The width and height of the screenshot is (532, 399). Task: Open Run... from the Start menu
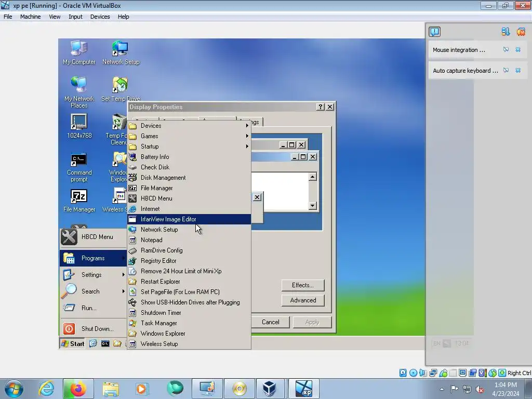(x=94, y=308)
